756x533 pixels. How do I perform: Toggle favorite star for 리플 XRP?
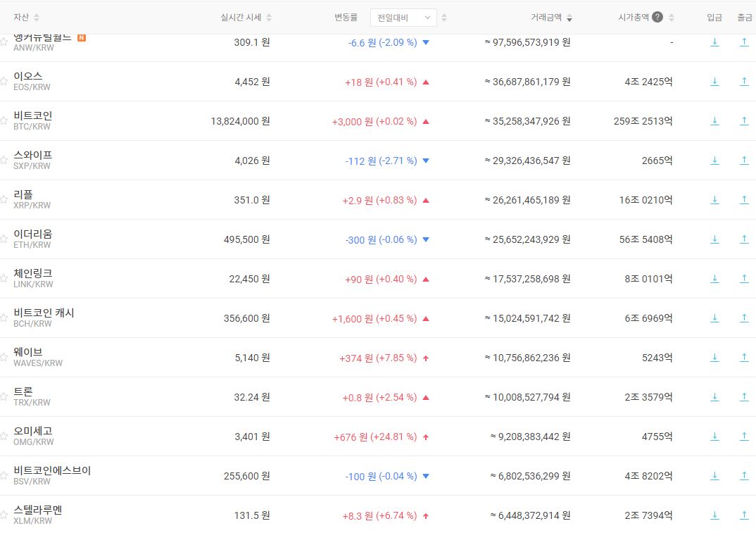coord(4,200)
